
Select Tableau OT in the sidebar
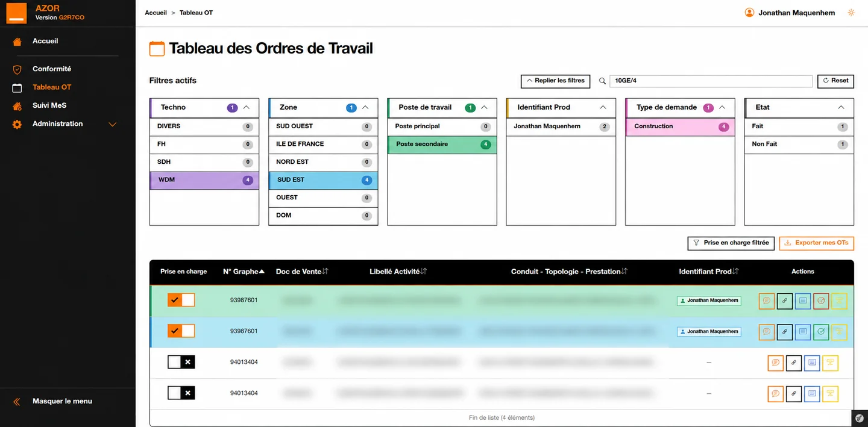pyautogui.click(x=52, y=87)
